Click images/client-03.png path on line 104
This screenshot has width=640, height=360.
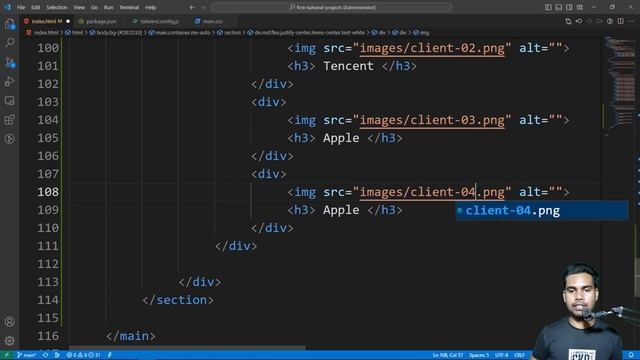tap(432, 120)
